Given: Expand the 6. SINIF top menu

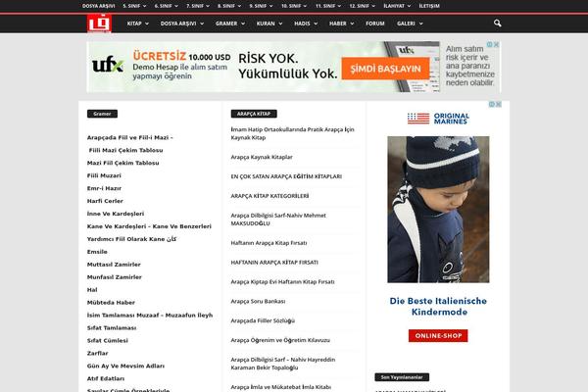Looking at the screenshot, I should click(x=167, y=6).
